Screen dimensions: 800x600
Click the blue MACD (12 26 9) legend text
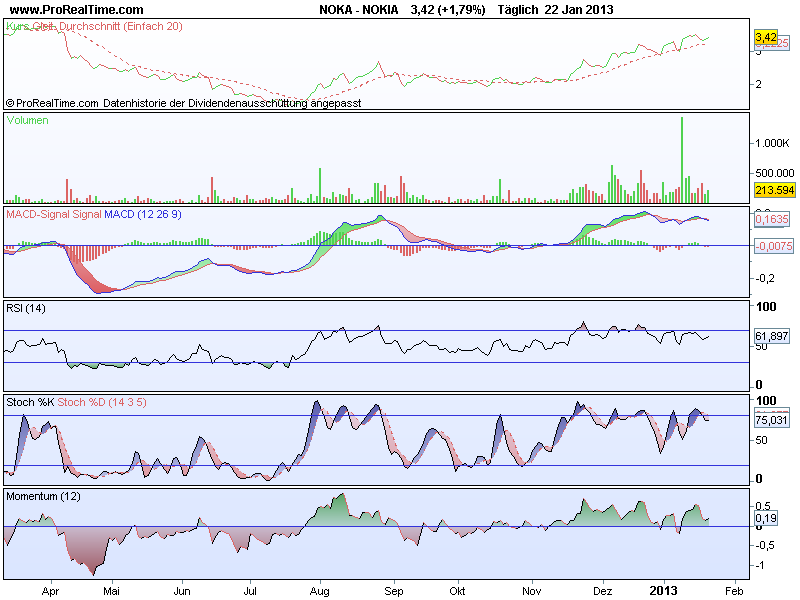[x=143, y=214]
